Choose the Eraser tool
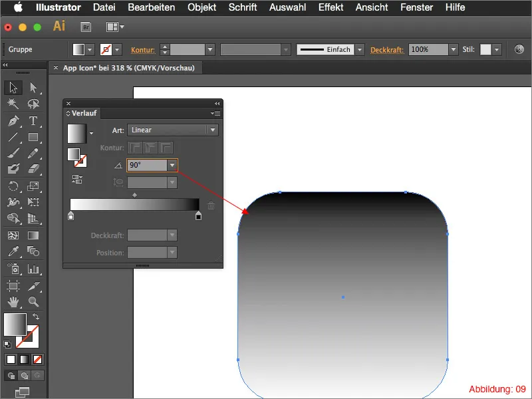532x399 pixels. click(x=33, y=169)
